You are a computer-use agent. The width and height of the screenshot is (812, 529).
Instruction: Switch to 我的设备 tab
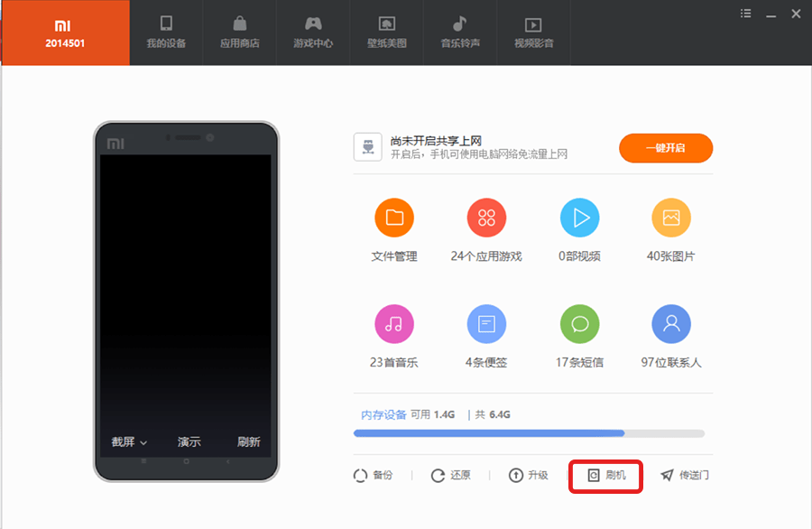click(166, 32)
